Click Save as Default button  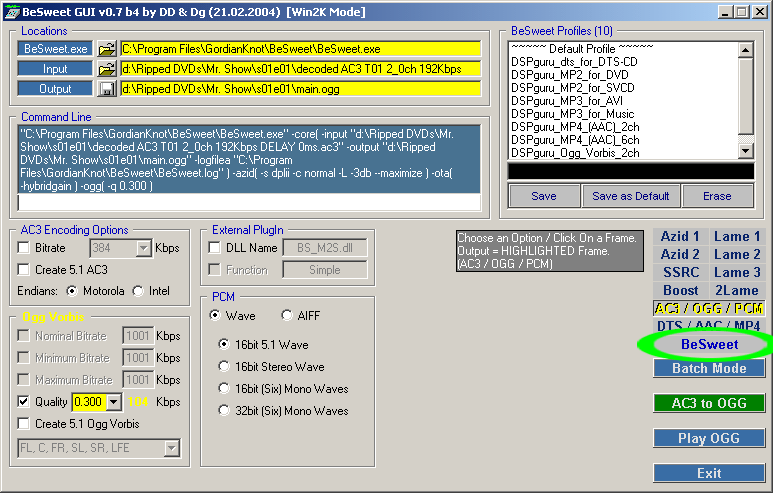point(631,196)
